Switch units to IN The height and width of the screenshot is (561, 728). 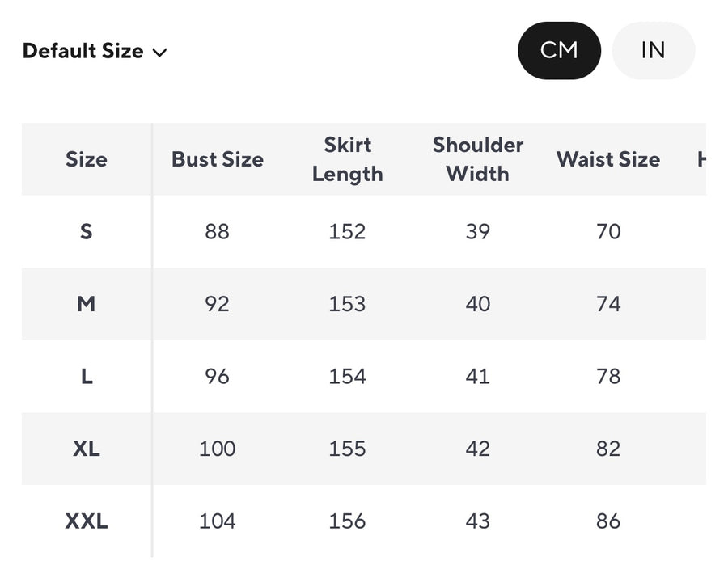click(653, 50)
